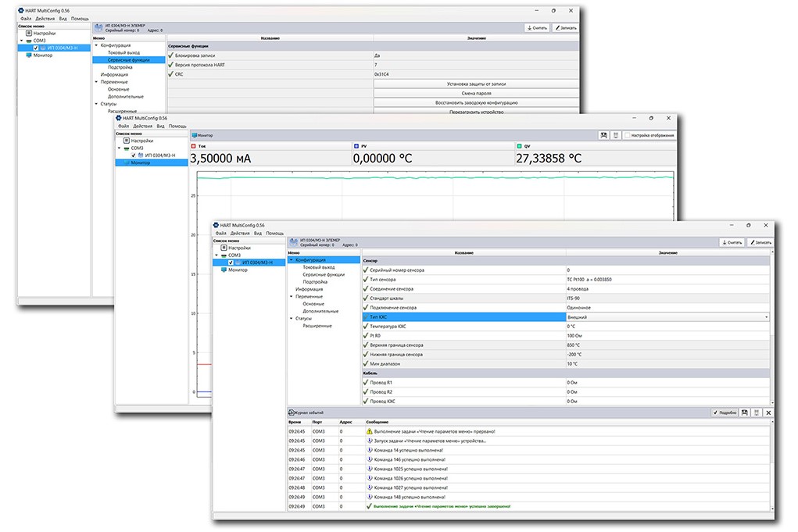Open the Помощь menu in the rearmost window

[x=80, y=18]
